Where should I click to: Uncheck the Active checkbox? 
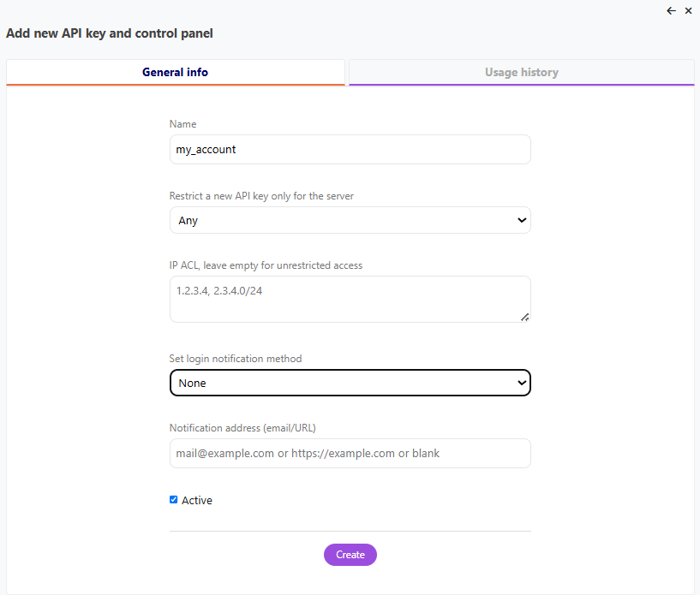tap(174, 500)
